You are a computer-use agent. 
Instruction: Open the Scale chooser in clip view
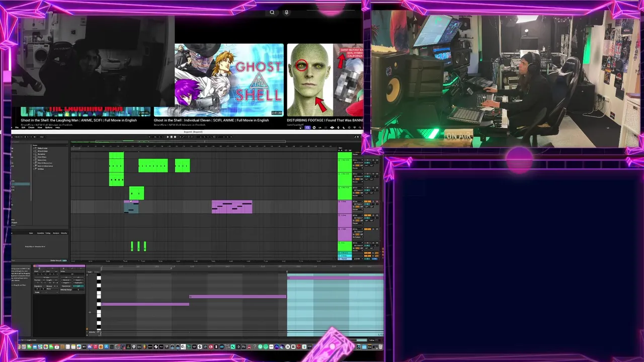click(x=50, y=292)
